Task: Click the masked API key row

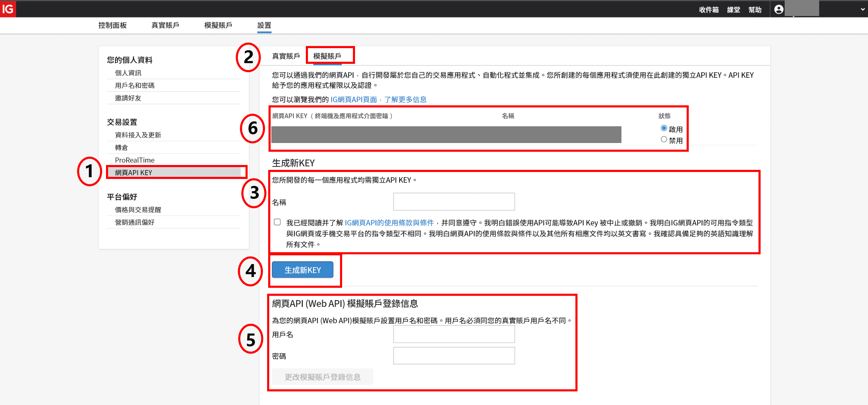Action: 446,135
